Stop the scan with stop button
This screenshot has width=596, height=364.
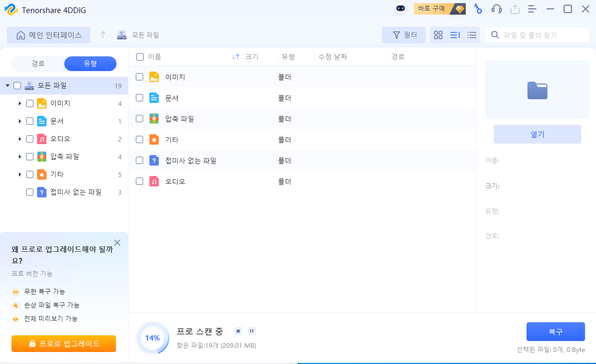coord(238,331)
